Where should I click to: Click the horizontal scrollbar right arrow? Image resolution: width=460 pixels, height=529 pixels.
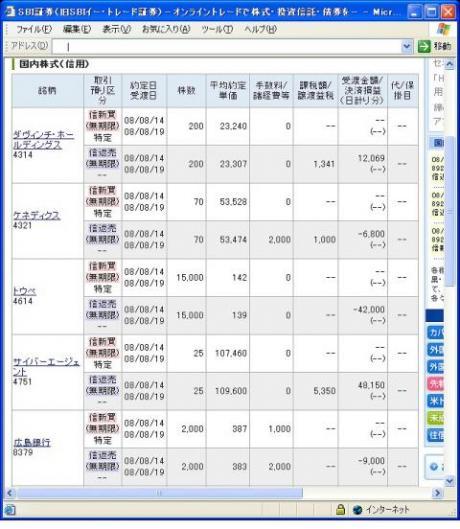click(x=437, y=493)
